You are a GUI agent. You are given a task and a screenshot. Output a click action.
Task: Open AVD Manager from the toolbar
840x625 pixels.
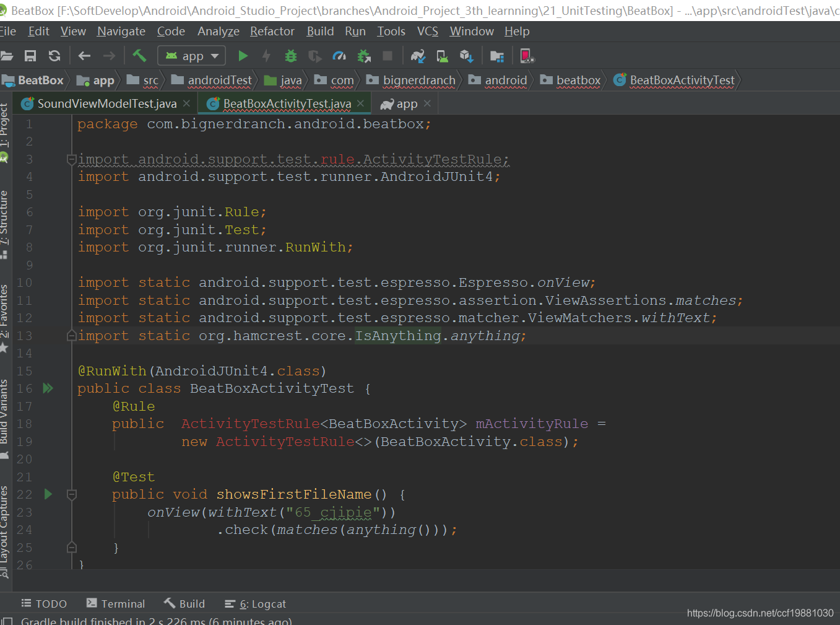pos(443,56)
